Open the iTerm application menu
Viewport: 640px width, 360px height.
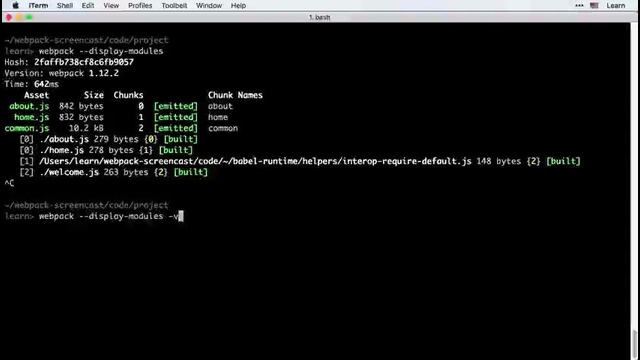pos(38,5)
